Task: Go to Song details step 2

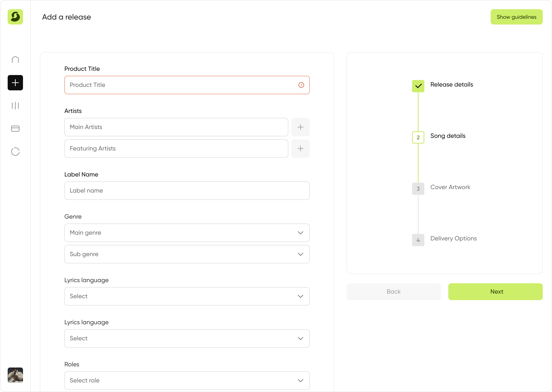Action: tap(418, 137)
